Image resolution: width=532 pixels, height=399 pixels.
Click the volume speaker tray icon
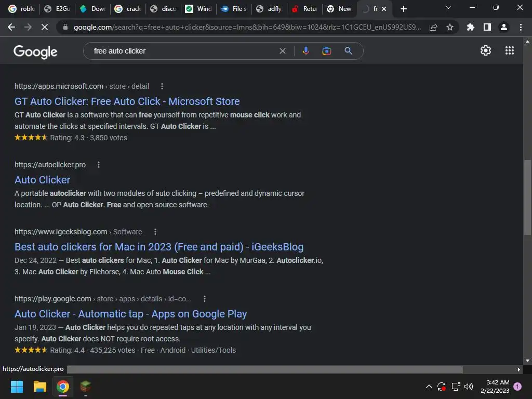(x=469, y=387)
